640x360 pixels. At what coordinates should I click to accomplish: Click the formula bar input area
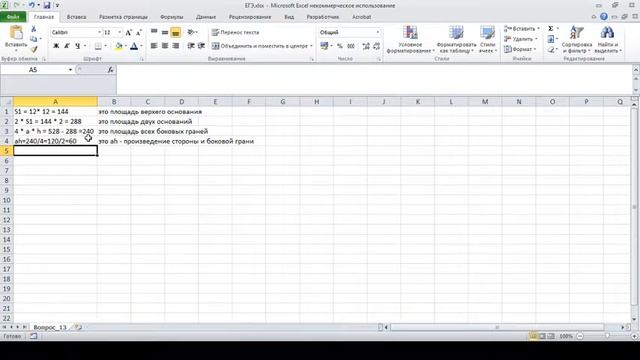pos(374,80)
